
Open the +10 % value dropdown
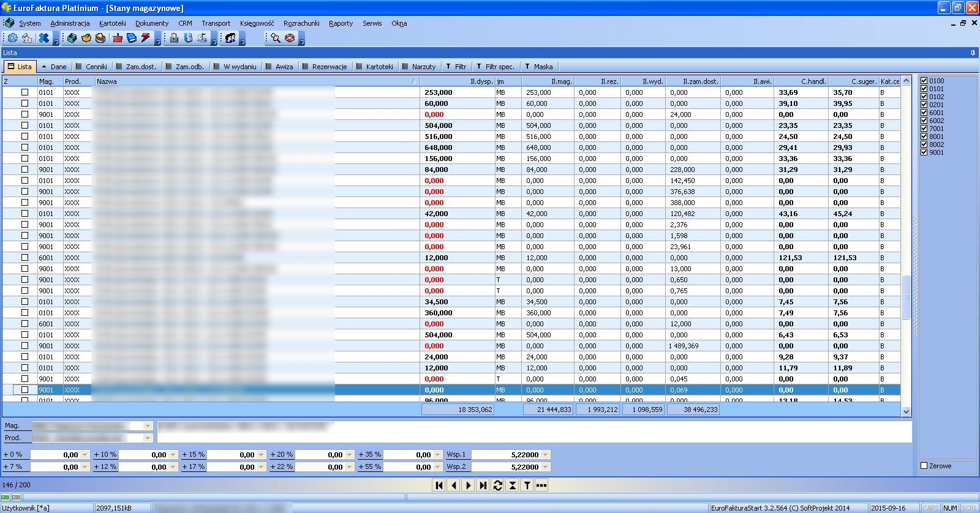click(x=173, y=455)
